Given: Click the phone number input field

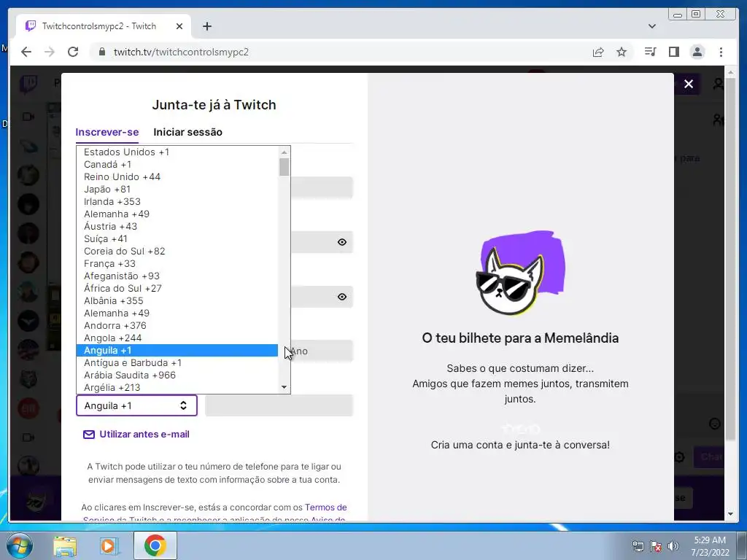Looking at the screenshot, I should click(x=279, y=405).
